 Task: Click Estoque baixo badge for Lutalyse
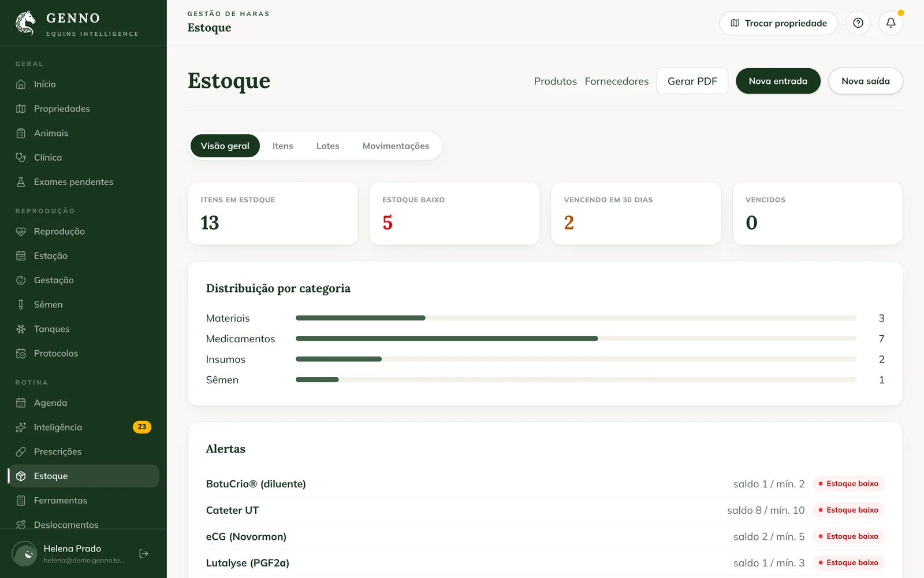pyautogui.click(x=848, y=562)
